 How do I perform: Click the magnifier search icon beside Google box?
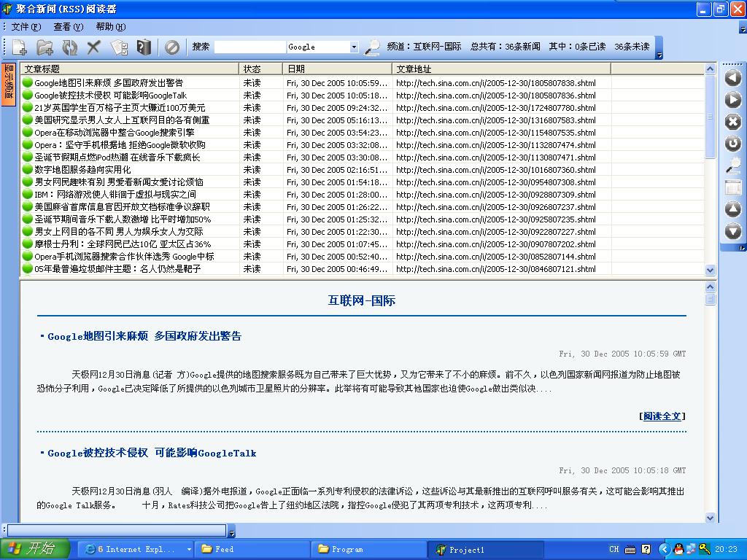pos(372,47)
